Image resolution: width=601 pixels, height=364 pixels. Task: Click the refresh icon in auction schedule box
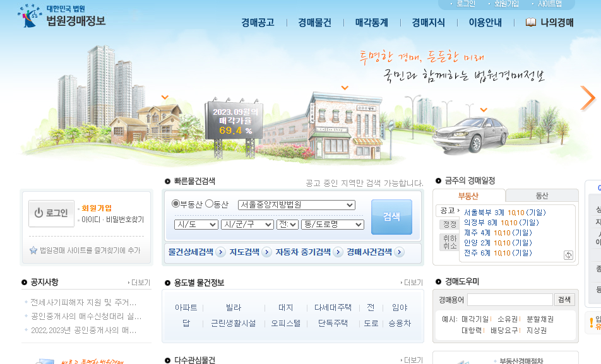tap(568, 255)
